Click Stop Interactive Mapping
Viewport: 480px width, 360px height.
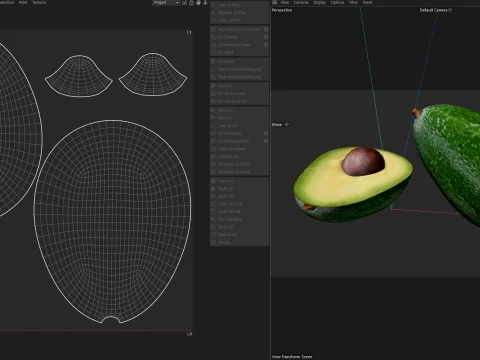click(x=239, y=77)
